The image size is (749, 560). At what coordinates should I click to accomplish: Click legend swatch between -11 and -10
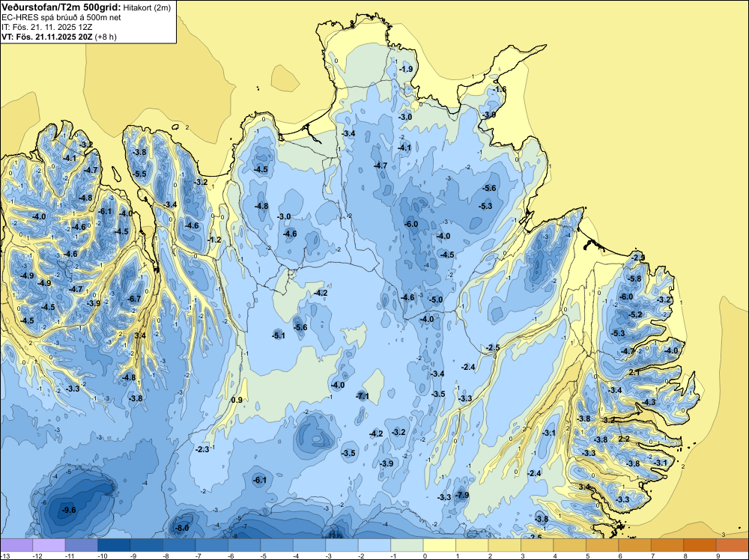click(x=81, y=545)
